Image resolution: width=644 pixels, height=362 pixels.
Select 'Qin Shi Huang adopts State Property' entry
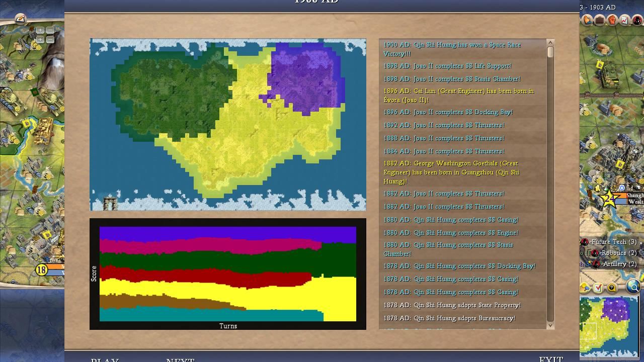[x=462, y=305]
